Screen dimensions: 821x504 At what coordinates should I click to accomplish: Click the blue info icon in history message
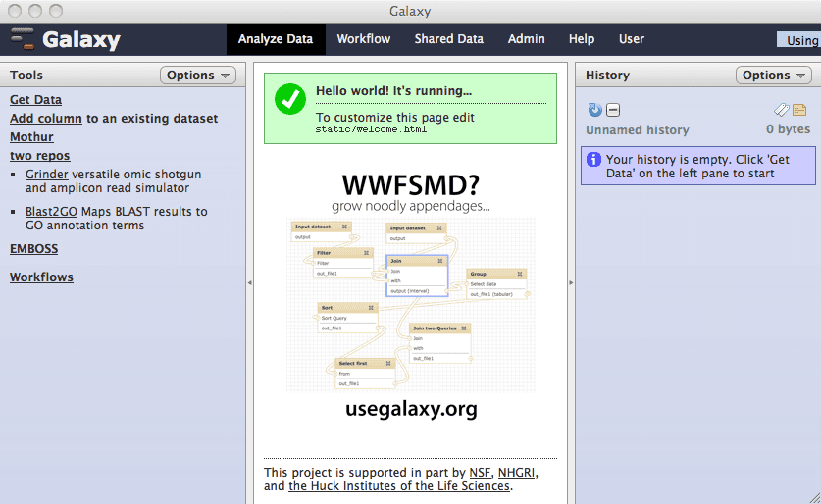(x=593, y=159)
